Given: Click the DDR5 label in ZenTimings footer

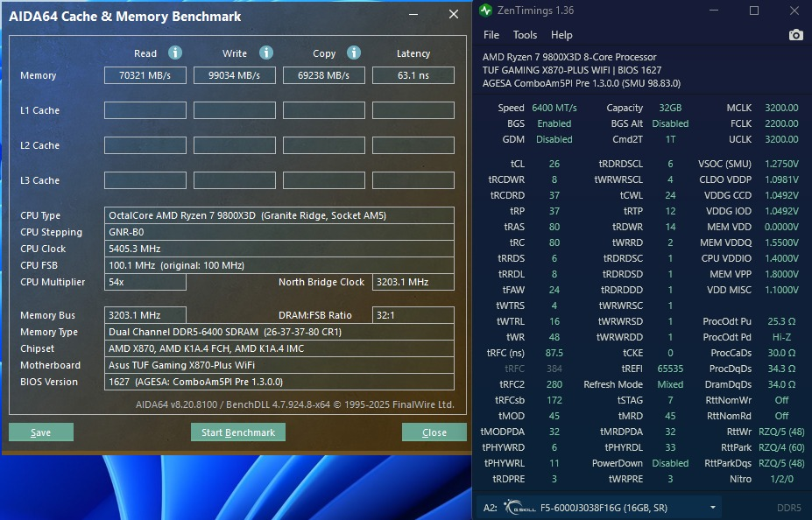Looking at the screenshot, I should point(788,508).
